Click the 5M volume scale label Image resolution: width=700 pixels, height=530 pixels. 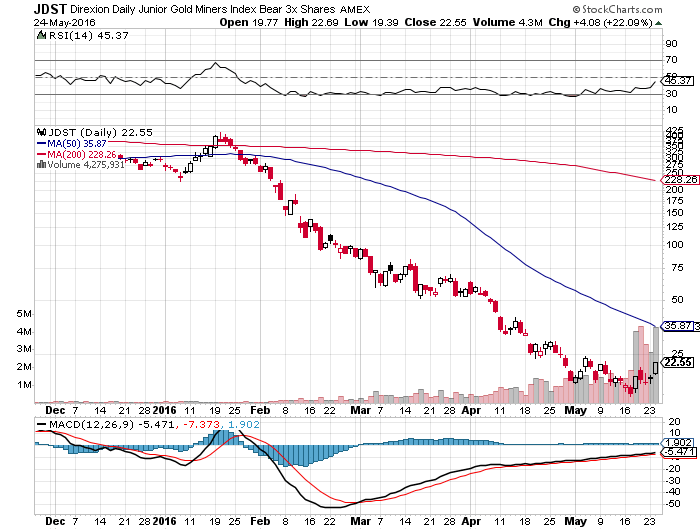(x=24, y=313)
